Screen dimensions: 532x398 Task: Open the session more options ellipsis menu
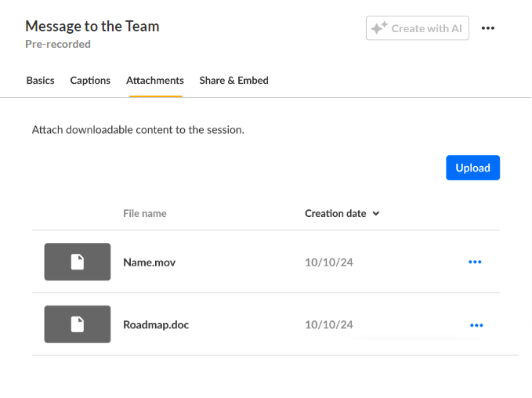[x=488, y=28]
